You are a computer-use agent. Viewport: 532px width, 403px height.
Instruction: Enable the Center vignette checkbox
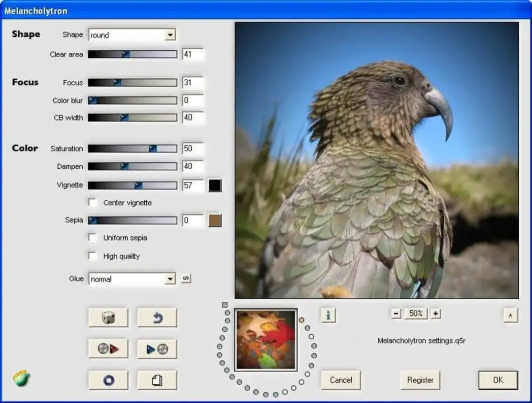click(x=93, y=202)
